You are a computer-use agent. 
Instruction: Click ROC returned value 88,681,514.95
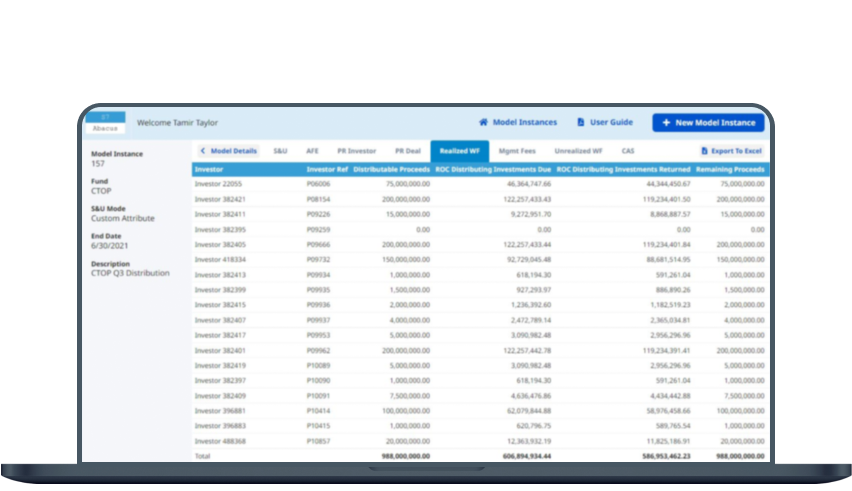[x=668, y=260]
